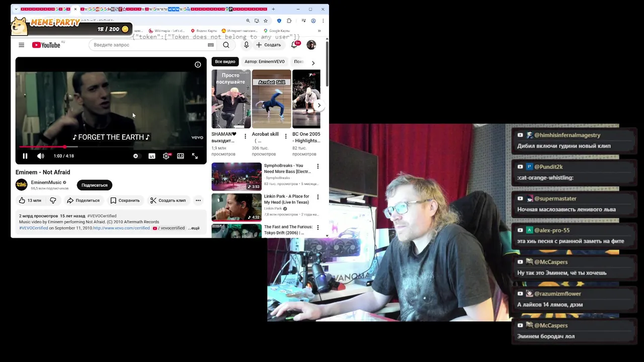Open account avatar menu
Screen dimensions: 644x362
click(311, 45)
